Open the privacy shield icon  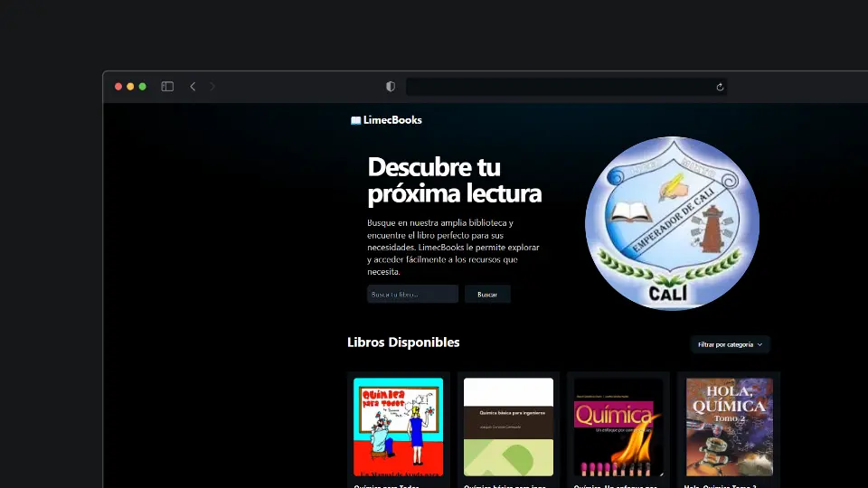click(391, 87)
